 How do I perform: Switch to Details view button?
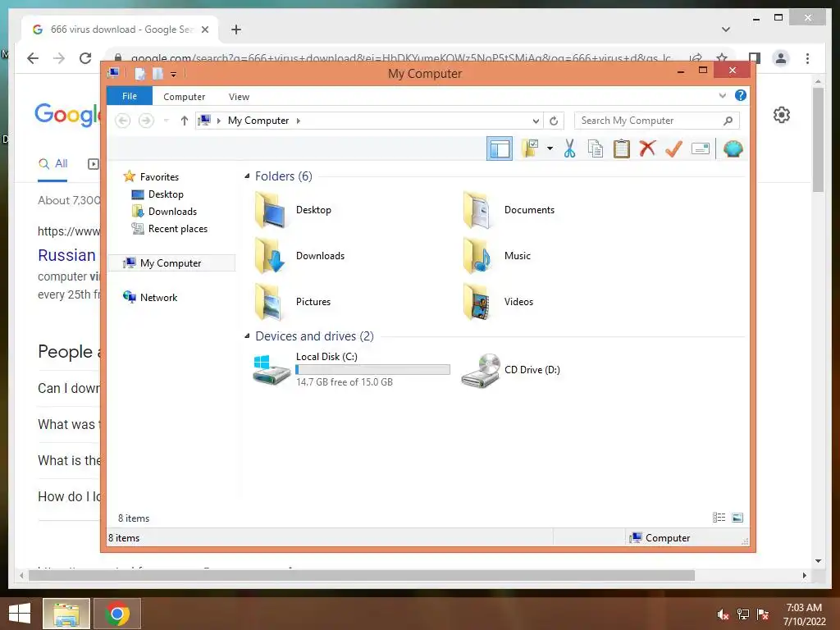[719, 517]
